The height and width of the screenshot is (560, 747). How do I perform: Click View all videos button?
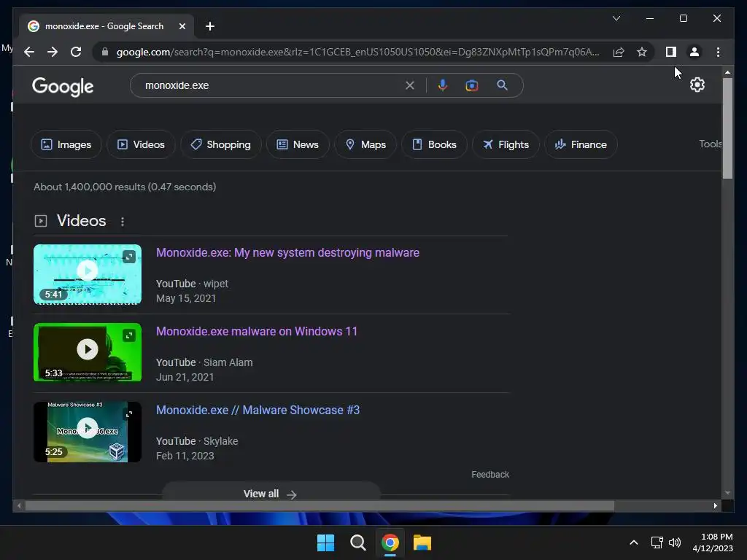pyautogui.click(x=271, y=494)
